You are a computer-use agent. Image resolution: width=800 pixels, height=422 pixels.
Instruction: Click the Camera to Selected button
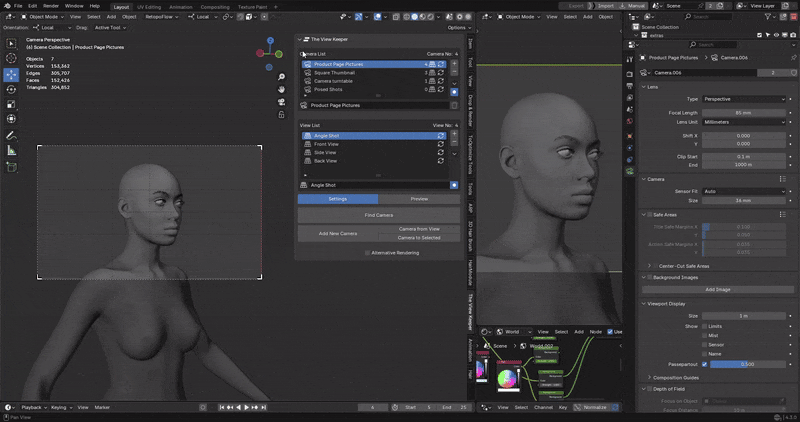(x=419, y=238)
